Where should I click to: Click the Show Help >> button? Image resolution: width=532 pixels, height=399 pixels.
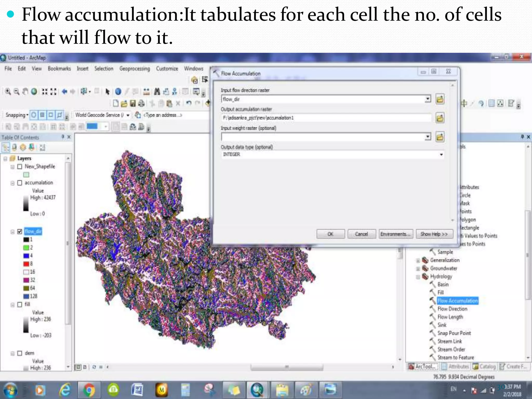pyautogui.click(x=434, y=234)
